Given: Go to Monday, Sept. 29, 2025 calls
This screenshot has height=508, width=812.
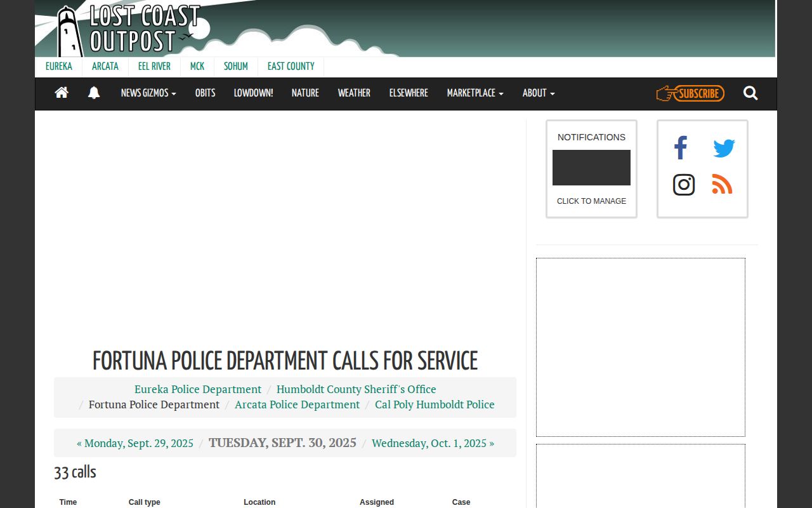Looking at the screenshot, I should 135,443.
